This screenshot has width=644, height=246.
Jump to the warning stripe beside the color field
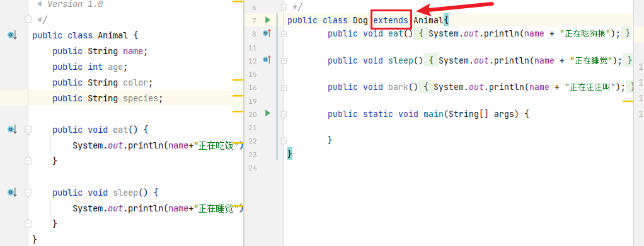(x=238, y=81)
